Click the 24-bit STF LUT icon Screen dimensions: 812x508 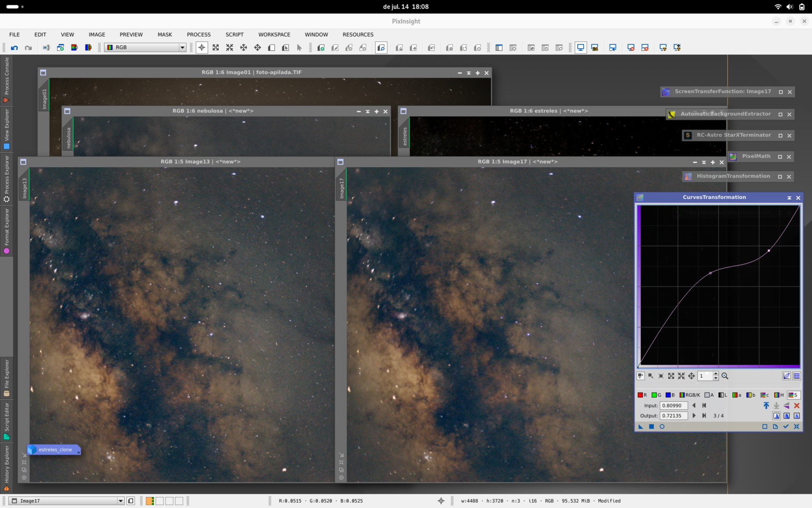(595, 48)
